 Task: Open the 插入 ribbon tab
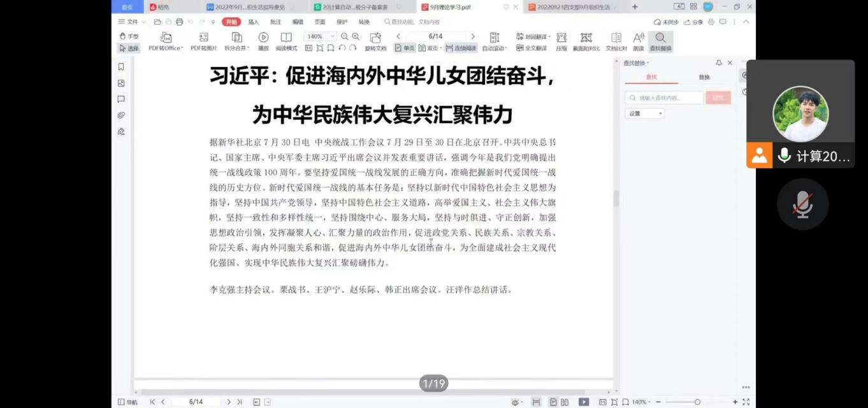click(x=254, y=22)
